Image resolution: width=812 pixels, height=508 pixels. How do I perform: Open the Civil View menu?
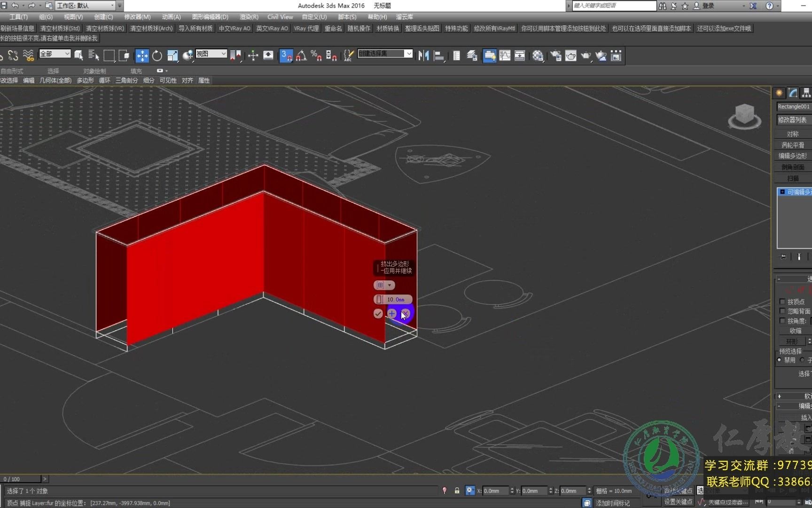click(280, 17)
